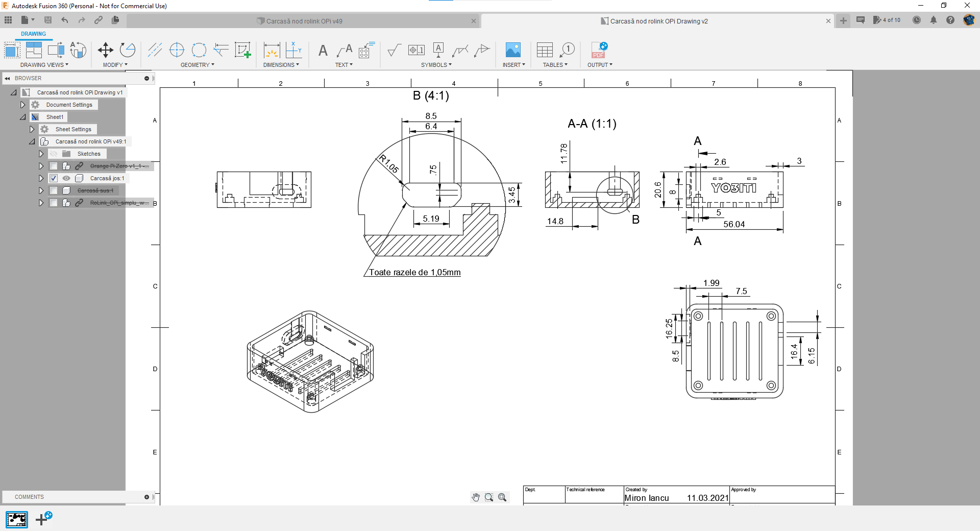The height and width of the screenshot is (531, 980).
Task: Click the Output PDF icon
Action: coord(599,50)
